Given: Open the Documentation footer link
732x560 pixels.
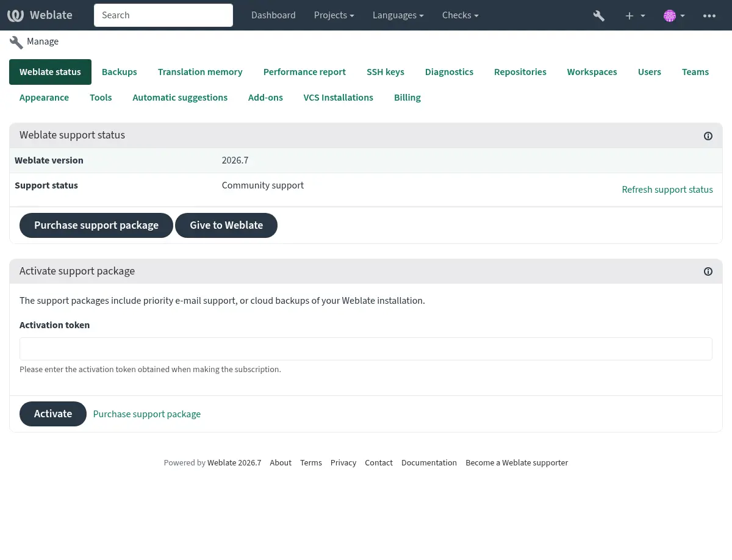Looking at the screenshot, I should pyautogui.click(x=429, y=463).
